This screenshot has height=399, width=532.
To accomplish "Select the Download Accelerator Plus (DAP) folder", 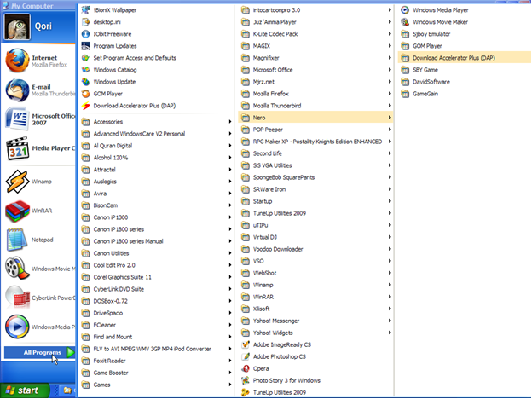I will pos(464,58).
